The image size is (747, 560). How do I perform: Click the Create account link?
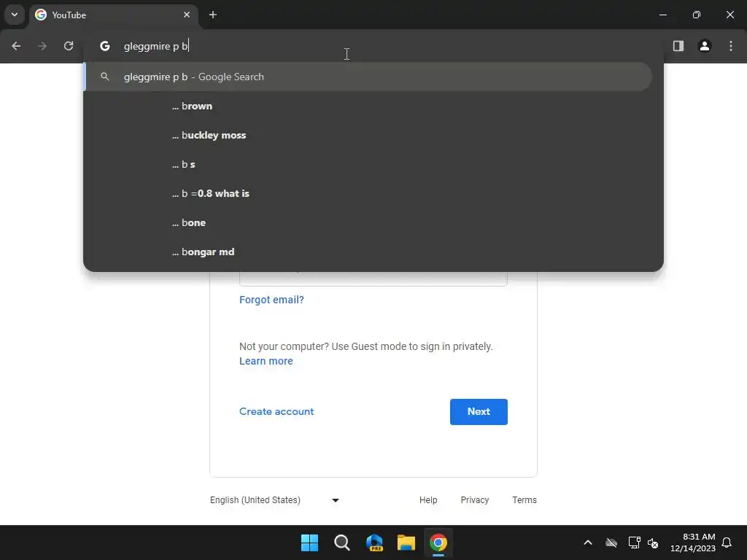[276, 411]
